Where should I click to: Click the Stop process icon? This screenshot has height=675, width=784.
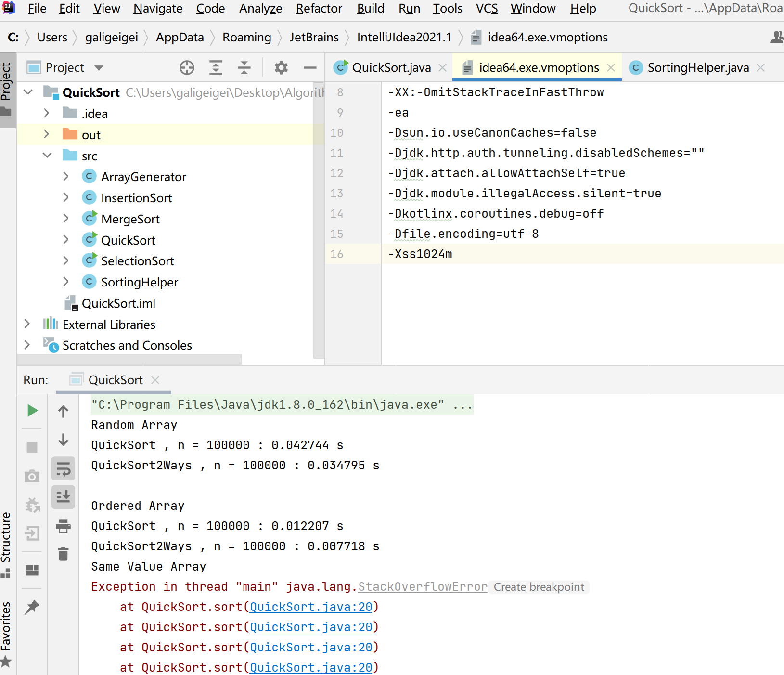click(x=32, y=447)
